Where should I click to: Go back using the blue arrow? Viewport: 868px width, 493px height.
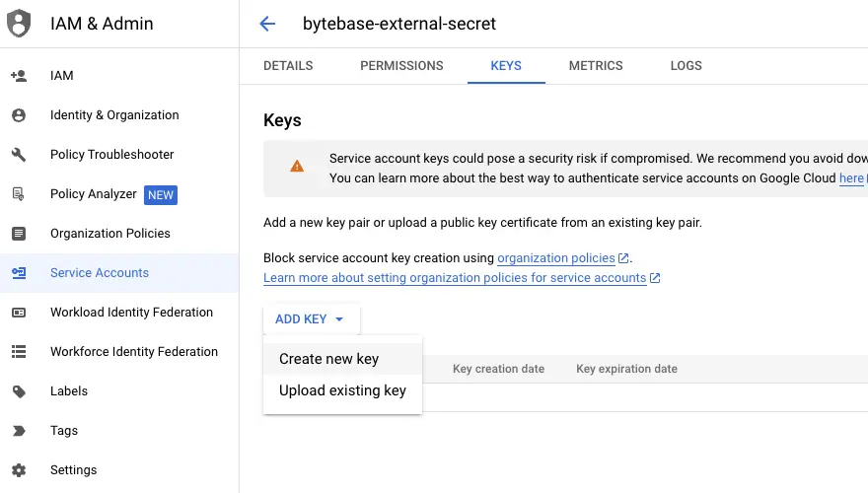(x=267, y=24)
